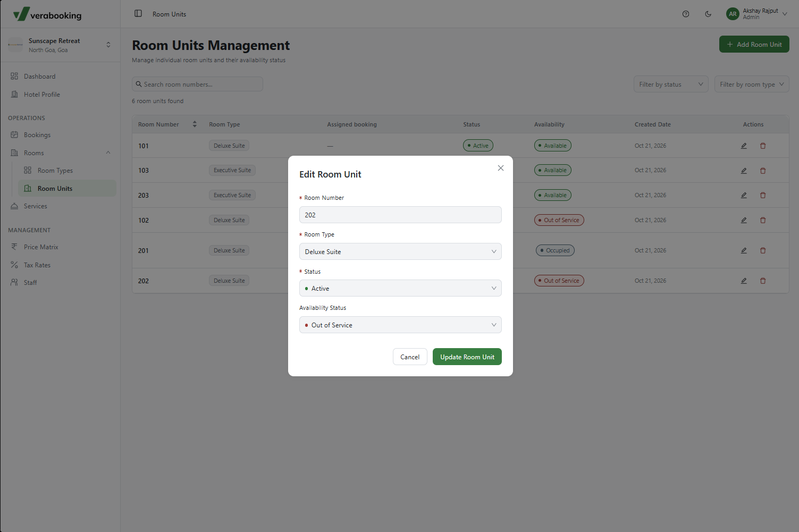Click Add Room Unit button
This screenshot has width=799, height=532.
[754, 45]
